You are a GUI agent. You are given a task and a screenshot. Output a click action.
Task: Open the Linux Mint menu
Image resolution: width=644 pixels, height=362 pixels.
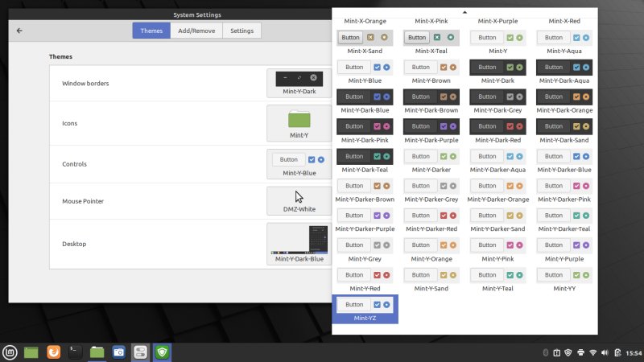(10, 352)
